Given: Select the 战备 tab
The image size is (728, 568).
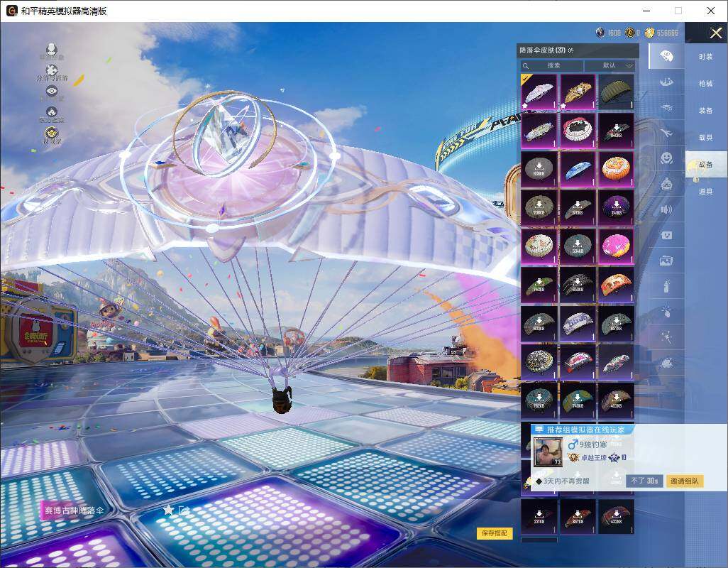Looking at the screenshot, I should (706, 165).
